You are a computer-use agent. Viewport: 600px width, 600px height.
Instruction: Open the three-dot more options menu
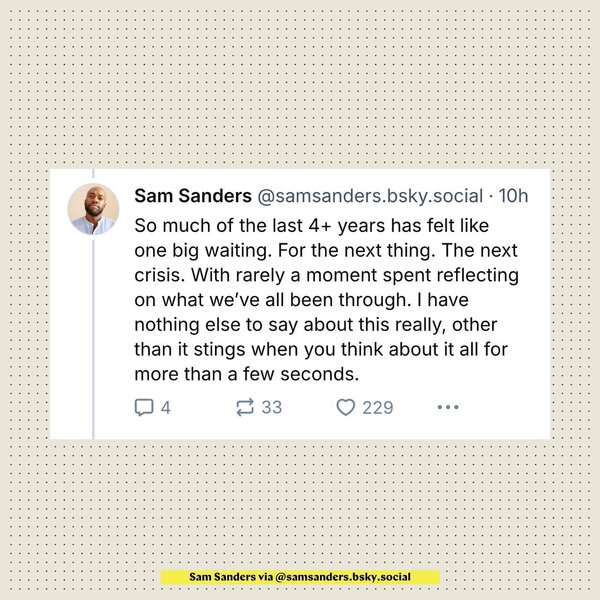coord(448,407)
